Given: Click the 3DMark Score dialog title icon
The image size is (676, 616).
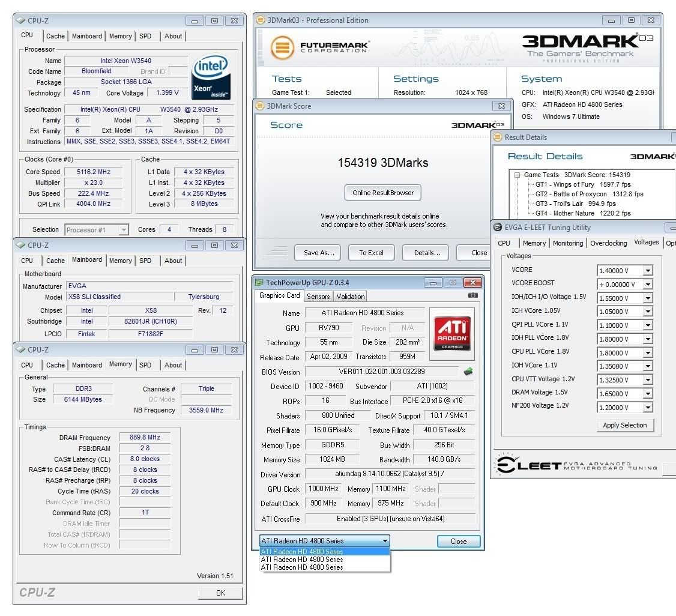Looking at the screenshot, I should (260, 106).
